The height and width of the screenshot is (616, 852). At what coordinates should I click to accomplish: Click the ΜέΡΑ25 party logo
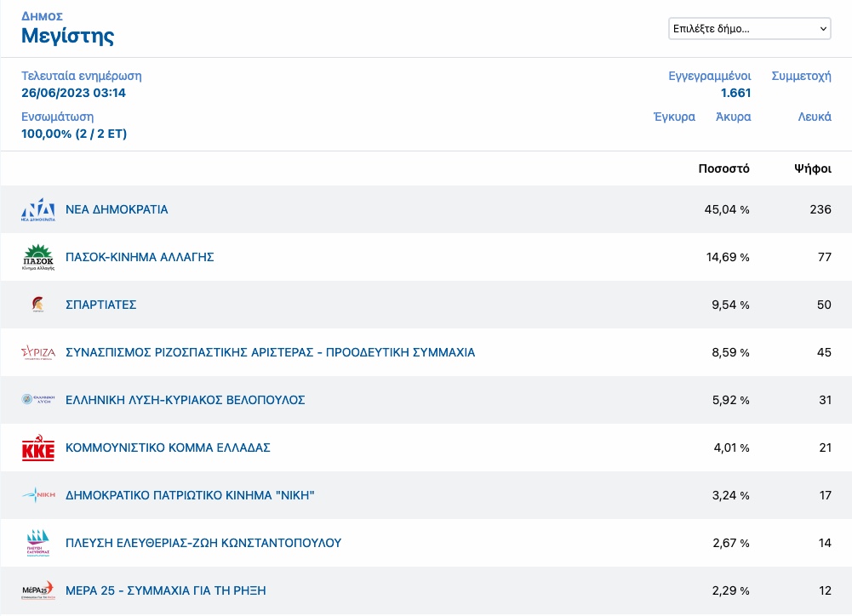(x=38, y=590)
